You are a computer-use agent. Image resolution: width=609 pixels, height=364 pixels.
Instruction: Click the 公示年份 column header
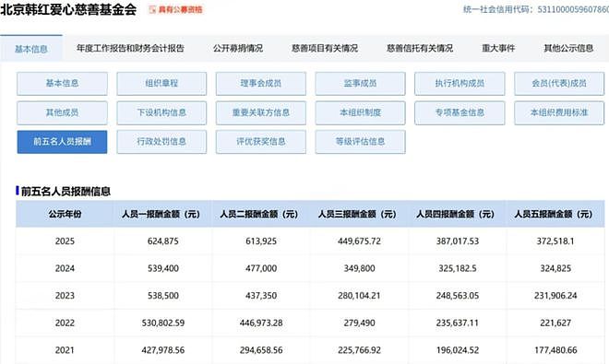tap(65, 214)
